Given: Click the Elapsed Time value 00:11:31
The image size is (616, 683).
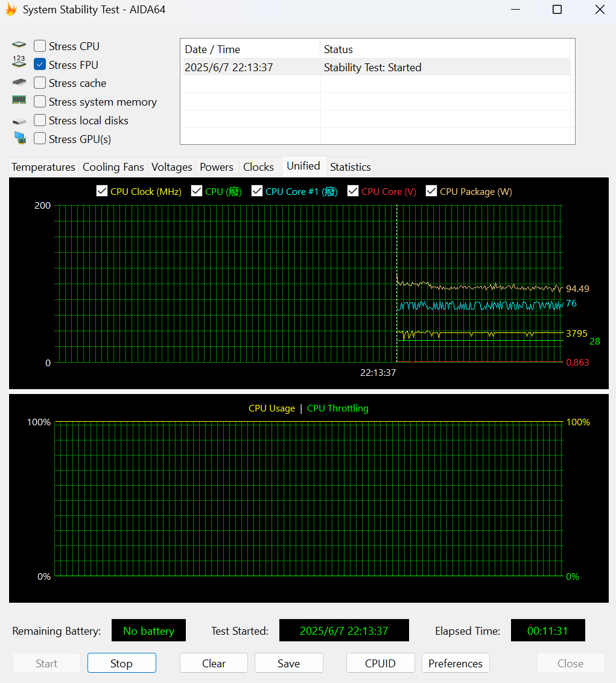Looking at the screenshot, I should click(548, 631).
